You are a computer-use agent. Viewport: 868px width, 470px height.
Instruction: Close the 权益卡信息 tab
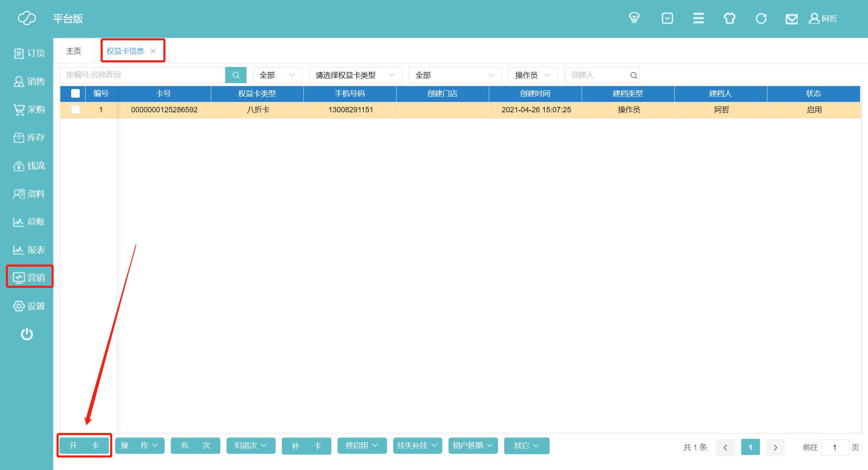click(x=153, y=51)
